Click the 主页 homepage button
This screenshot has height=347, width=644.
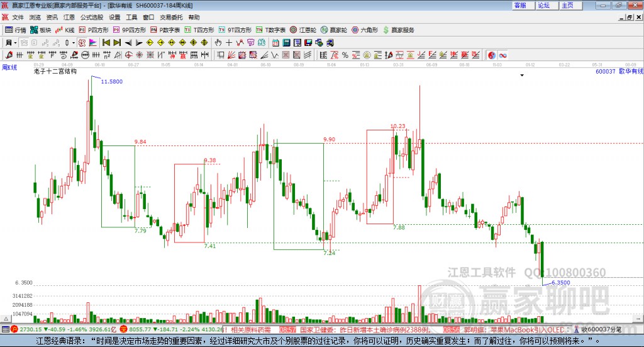570,5
